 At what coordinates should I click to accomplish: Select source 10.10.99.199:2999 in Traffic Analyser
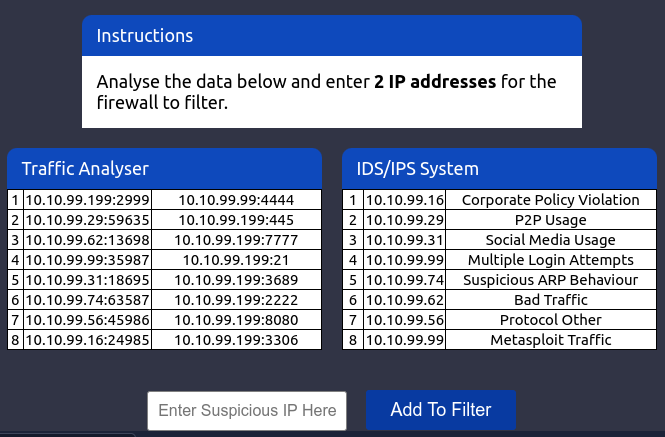click(x=87, y=200)
